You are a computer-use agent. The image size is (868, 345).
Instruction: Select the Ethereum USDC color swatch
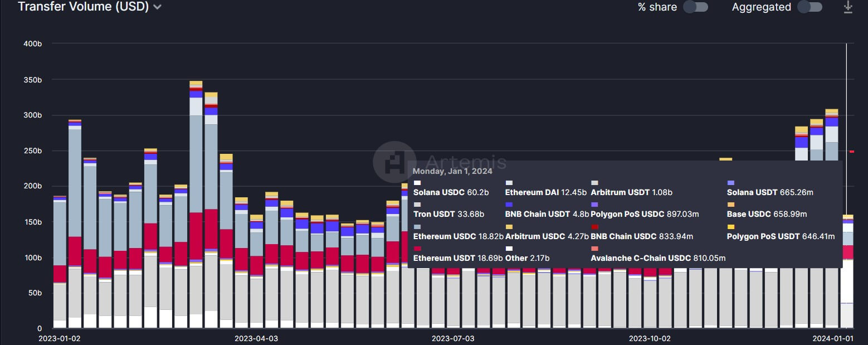(417, 227)
